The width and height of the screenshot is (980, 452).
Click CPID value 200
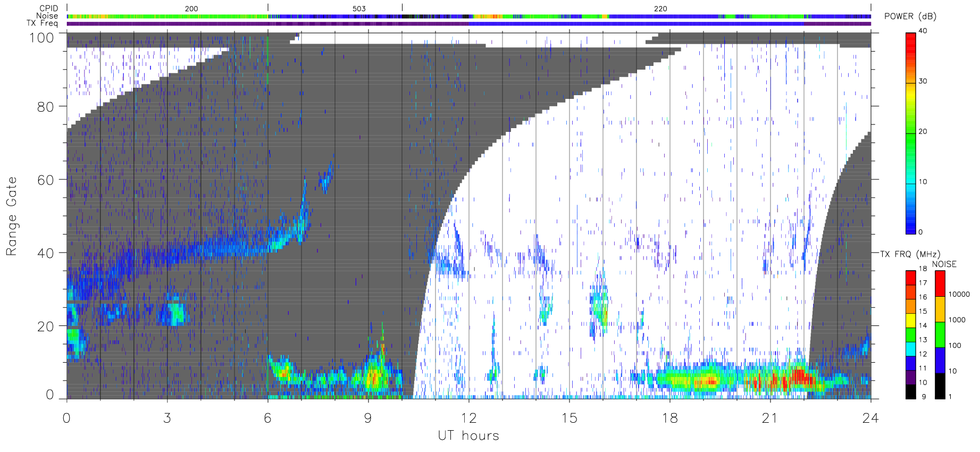191,9
